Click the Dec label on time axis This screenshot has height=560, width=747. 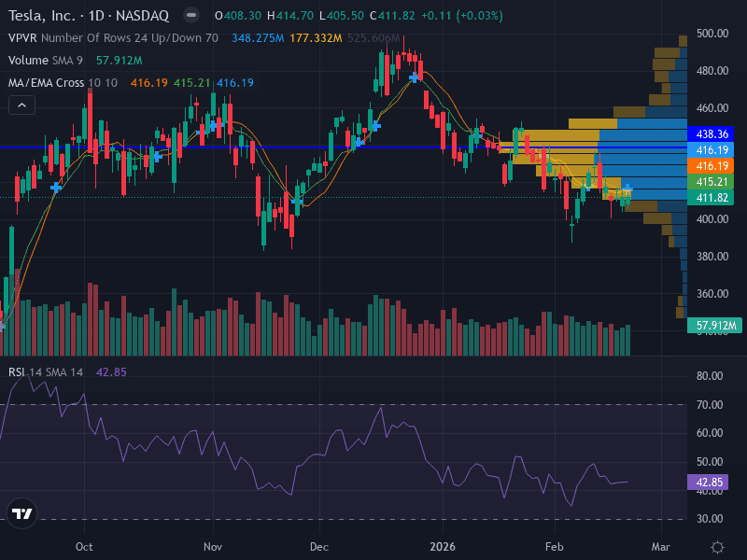pos(319,547)
